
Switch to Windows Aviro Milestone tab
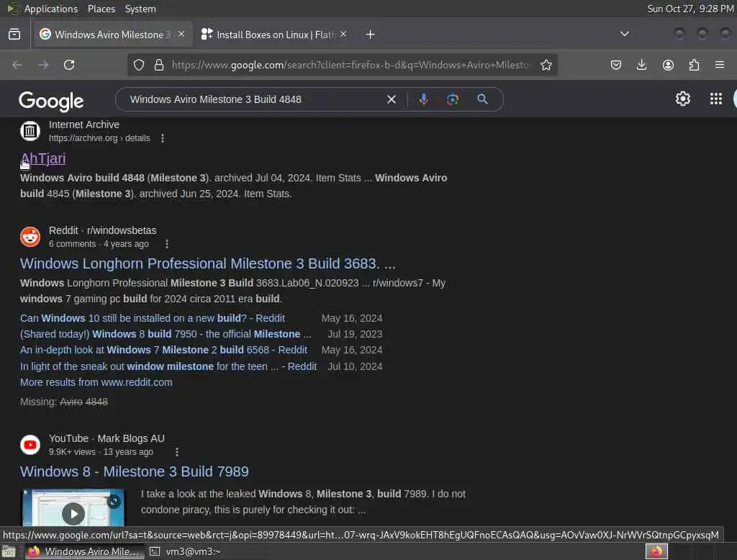pyautogui.click(x=112, y=35)
